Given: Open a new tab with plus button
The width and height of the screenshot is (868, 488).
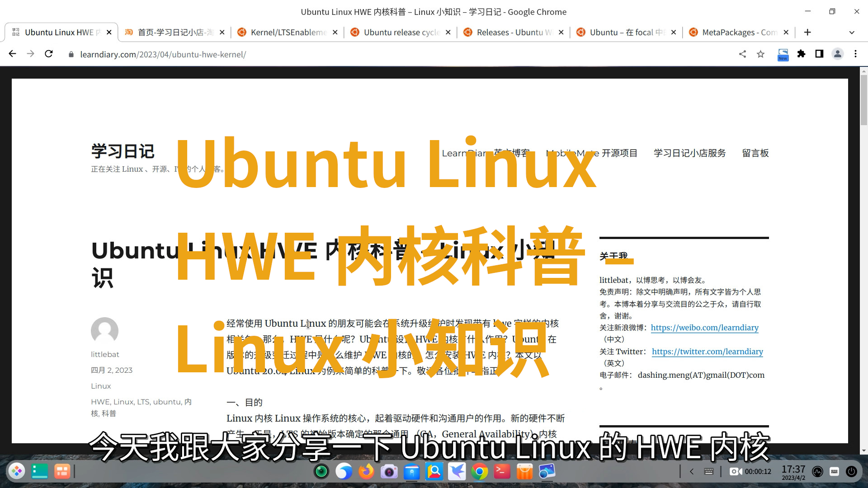Looking at the screenshot, I should click(x=807, y=33).
